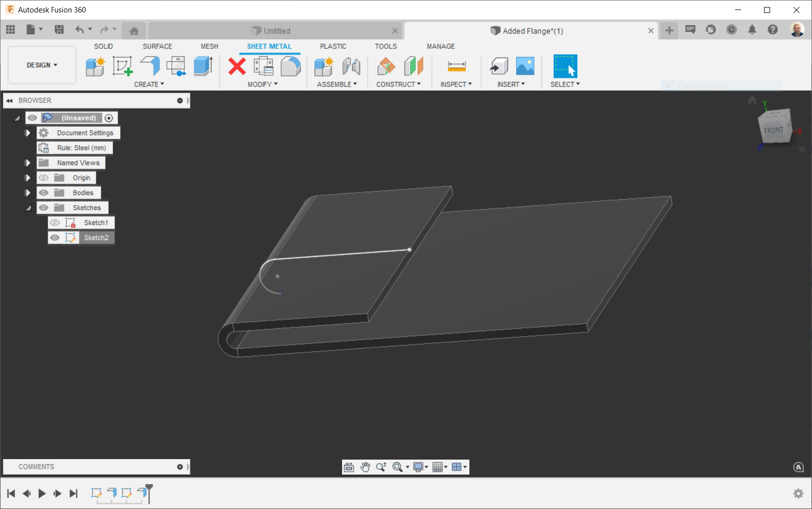Select the Flange tool in Create panel
The width and height of the screenshot is (812, 509).
click(x=149, y=66)
